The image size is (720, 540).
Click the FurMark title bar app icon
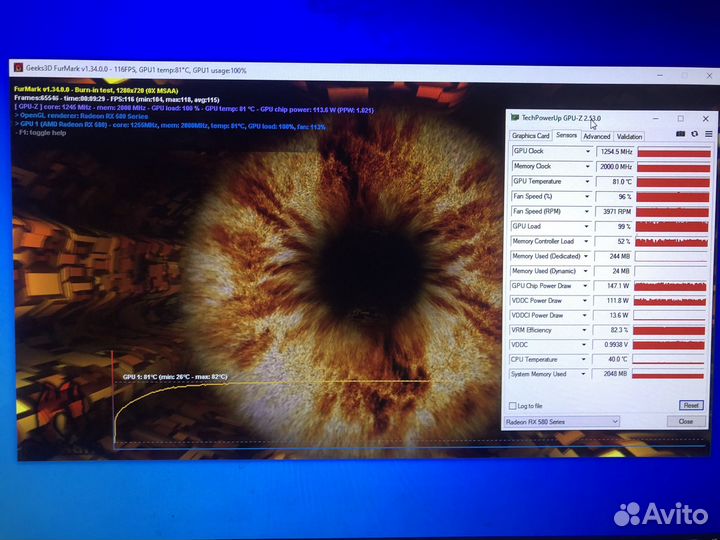tap(18, 68)
